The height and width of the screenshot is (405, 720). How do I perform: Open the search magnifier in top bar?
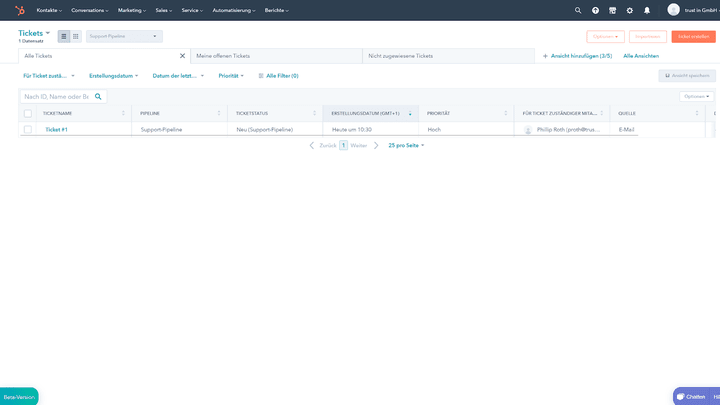click(x=578, y=10)
